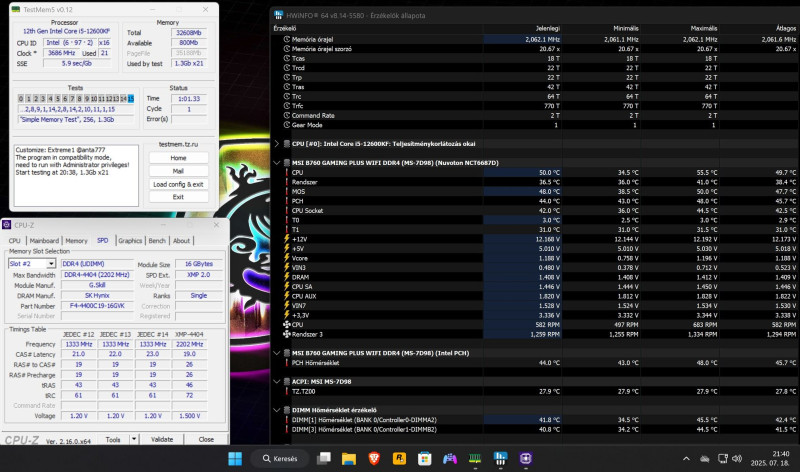
Task: Click the Part Number field in CPU-Z
Action: [97, 306]
